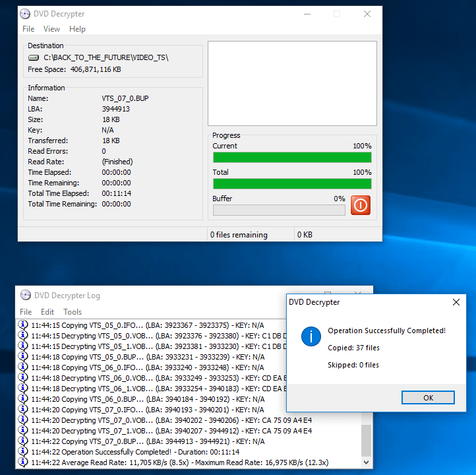Click info icon beside Average Read Rate line
Screen dimensions: 476x475
pyautogui.click(x=23, y=462)
